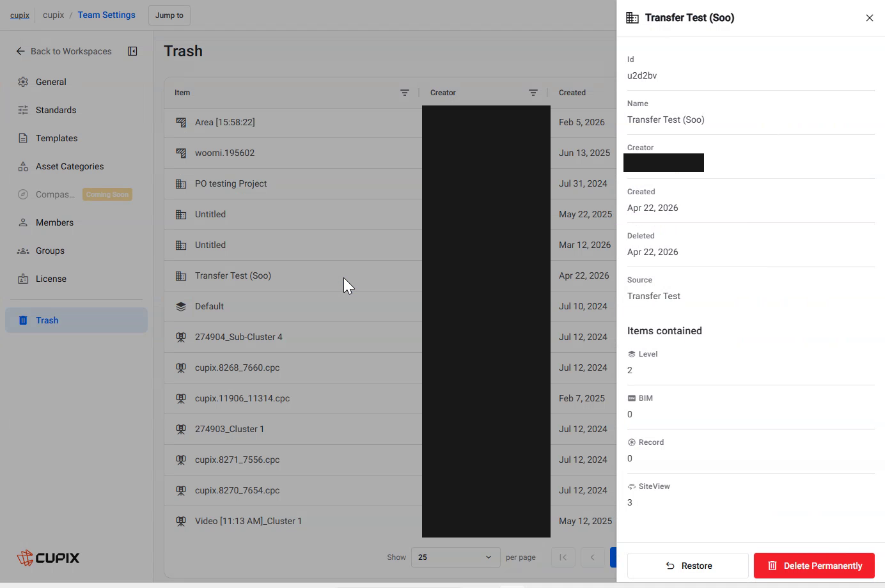Open the rows per page dropdown showing 25

click(455, 557)
